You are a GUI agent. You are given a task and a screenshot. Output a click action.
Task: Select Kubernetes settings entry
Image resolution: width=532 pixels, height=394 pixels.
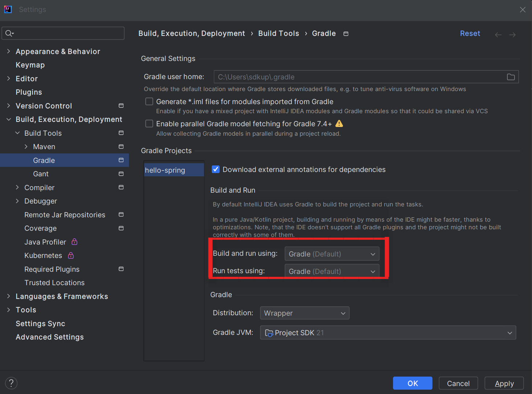tap(43, 255)
